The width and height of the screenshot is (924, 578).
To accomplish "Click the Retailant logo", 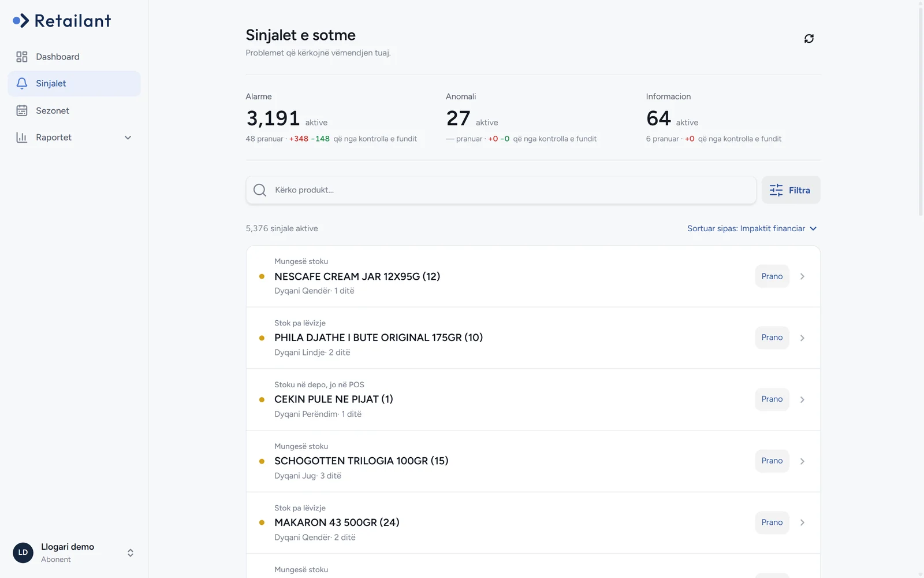I will [62, 21].
